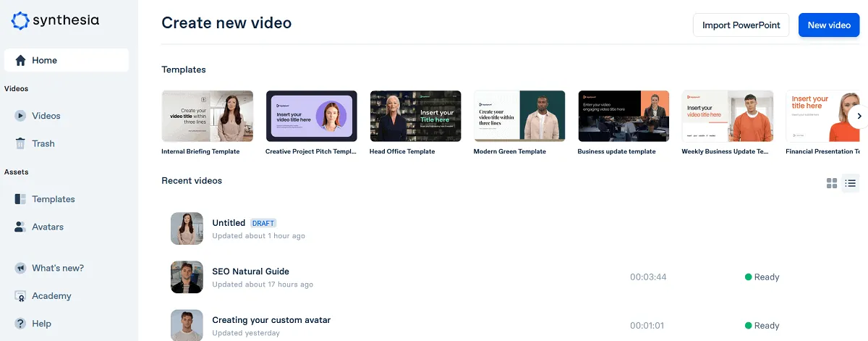The image size is (868, 341).
Task: Select Head Office Template thumbnail
Action: coord(415,116)
